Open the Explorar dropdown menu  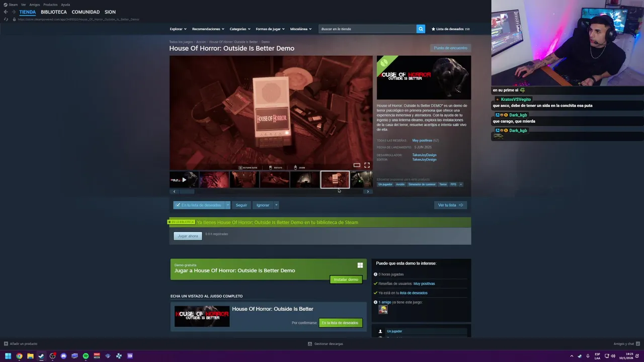click(x=178, y=29)
